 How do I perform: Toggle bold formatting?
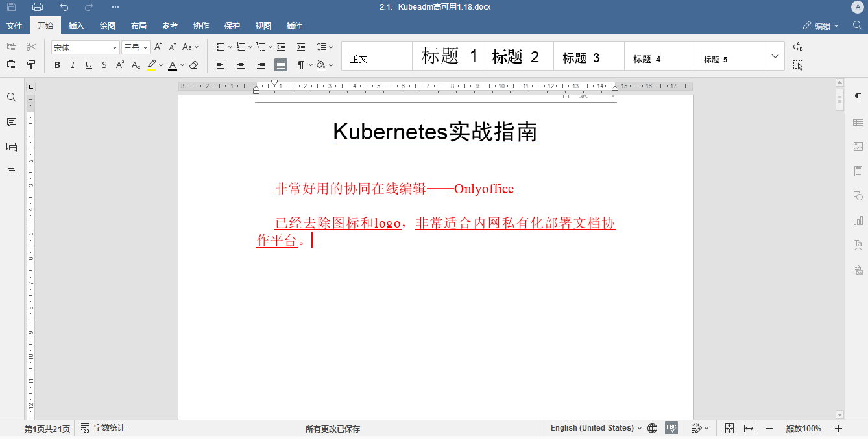pyautogui.click(x=57, y=65)
